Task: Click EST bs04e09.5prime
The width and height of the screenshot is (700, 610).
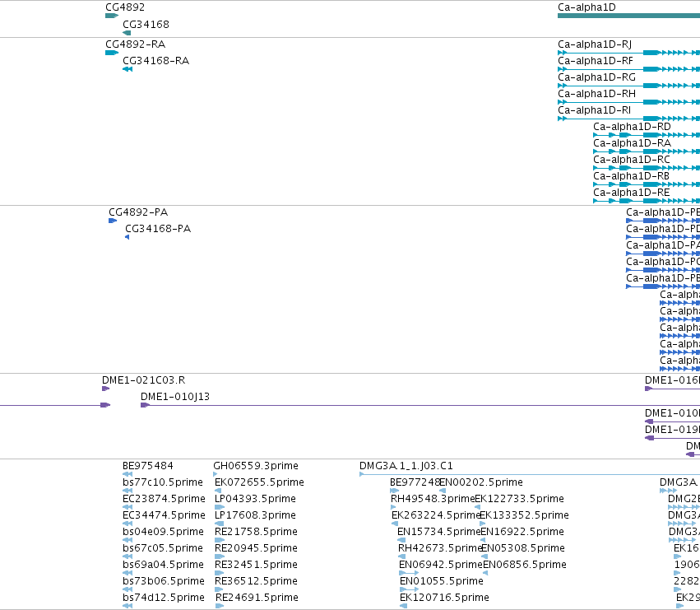Action: [x=163, y=533]
